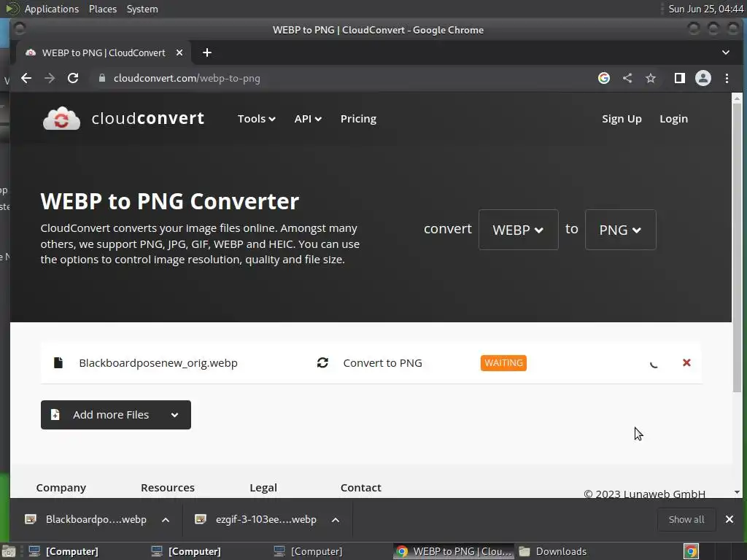Viewport: 747px width, 560px height.
Task: Expand options for Blackboardpo....webp download
Action: tap(166, 519)
